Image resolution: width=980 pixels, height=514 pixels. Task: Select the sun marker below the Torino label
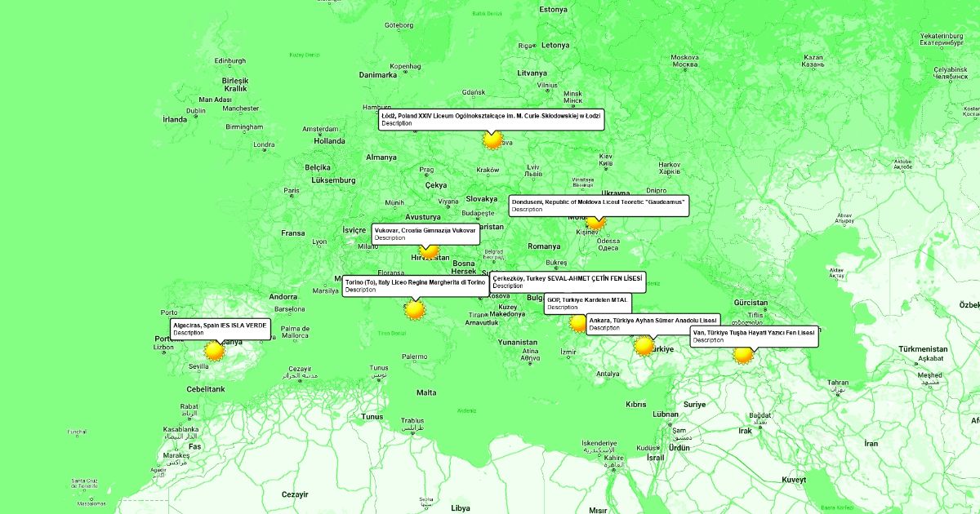[x=415, y=309]
